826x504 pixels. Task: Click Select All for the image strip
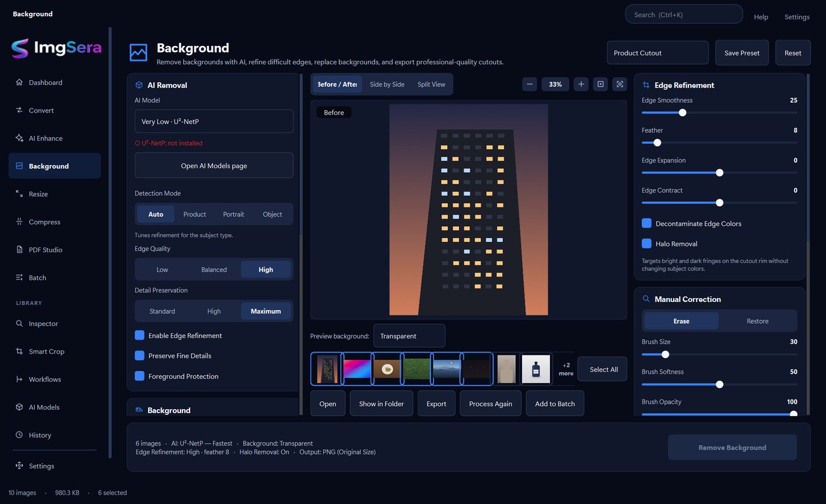click(x=604, y=369)
